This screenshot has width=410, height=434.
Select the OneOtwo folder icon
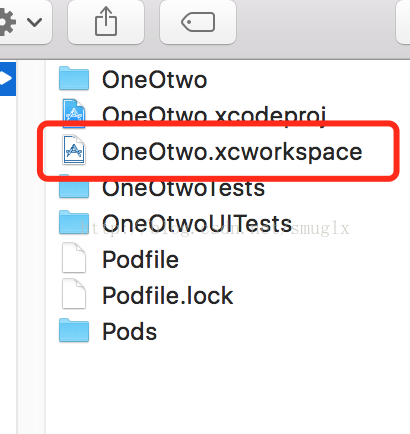[x=74, y=79]
